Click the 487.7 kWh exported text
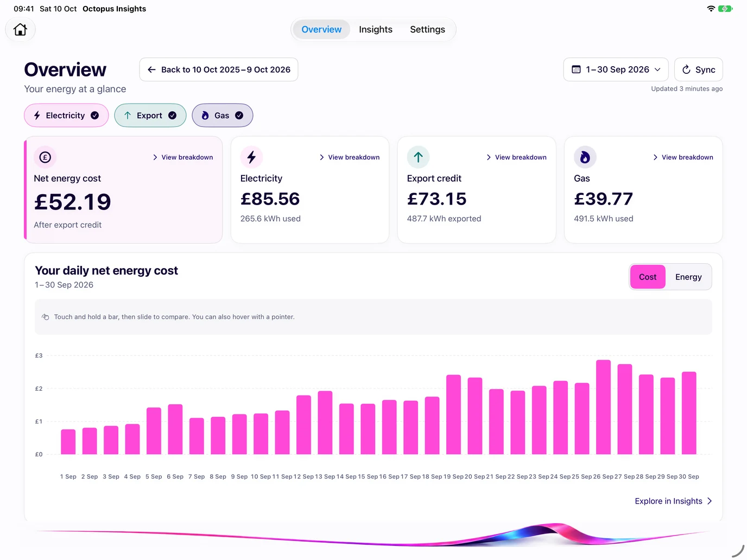This screenshot has width=747, height=560. [x=444, y=219]
